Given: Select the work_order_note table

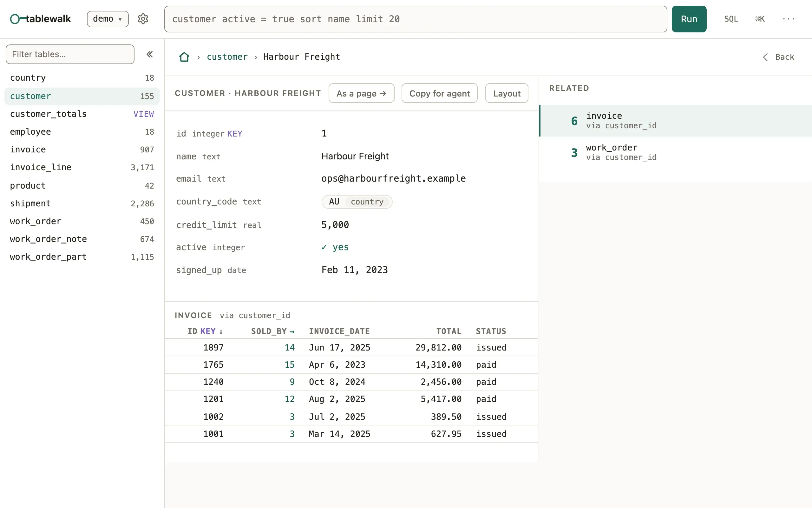Looking at the screenshot, I should [82, 239].
